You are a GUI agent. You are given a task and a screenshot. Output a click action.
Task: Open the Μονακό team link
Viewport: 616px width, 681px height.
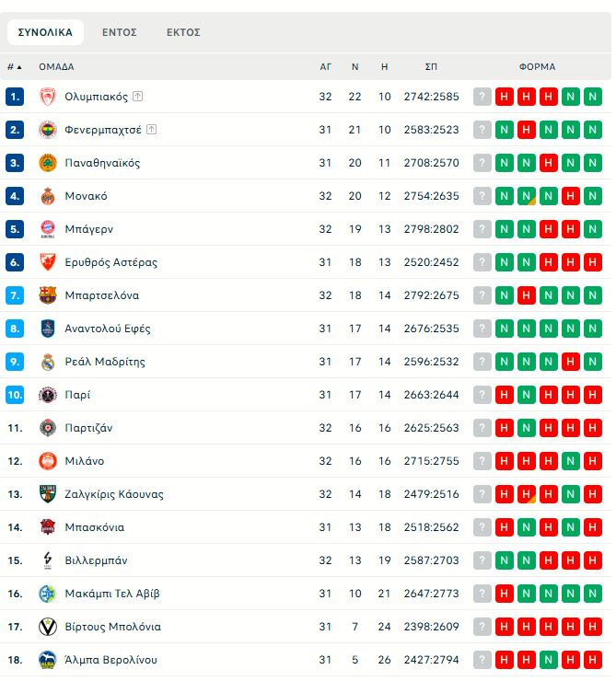pyautogui.click(x=86, y=196)
